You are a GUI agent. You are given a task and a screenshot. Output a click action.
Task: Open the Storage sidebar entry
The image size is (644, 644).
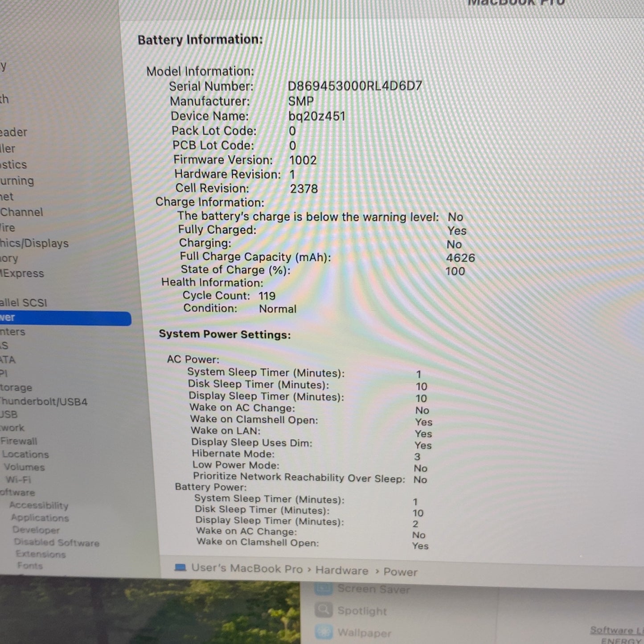point(16,387)
